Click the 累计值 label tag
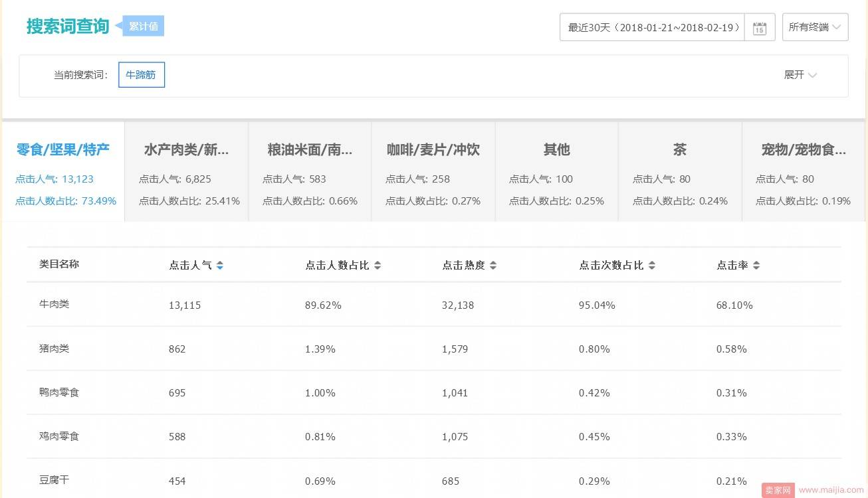This screenshot has height=498, width=868. pyautogui.click(x=143, y=27)
